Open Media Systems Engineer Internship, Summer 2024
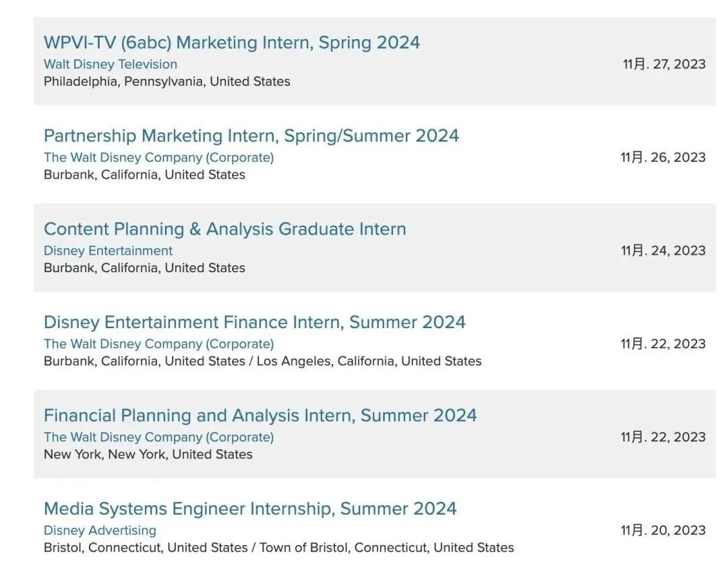The width and height of the screenshot is (728, 574). click(x=249, y=509)
